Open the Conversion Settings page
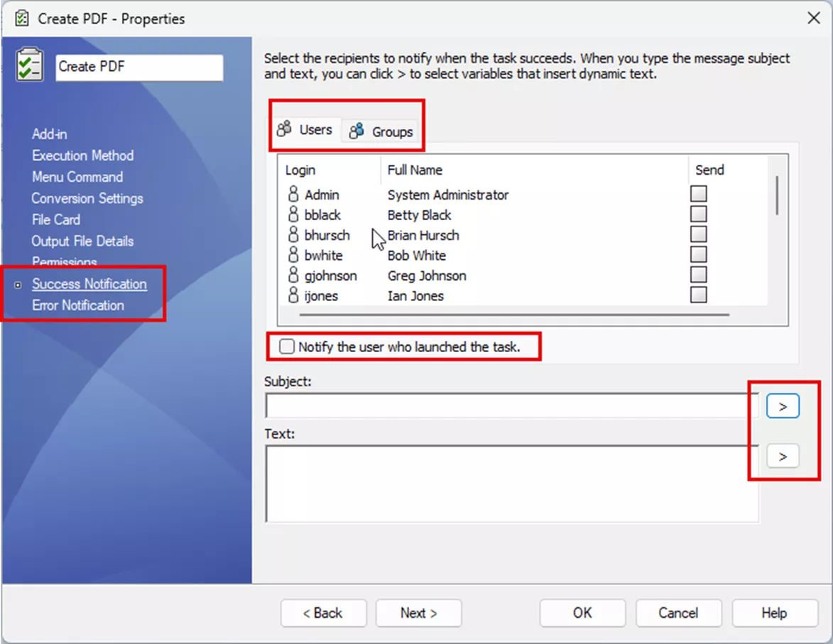Screen dimensions: 833x644 point(87,198)
